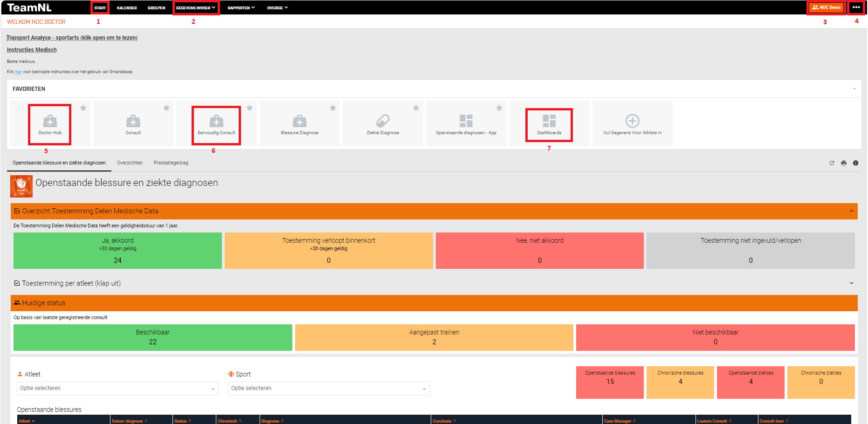The height and width of the screenshot is (424, 868).
Task: Click the Ziekte Diagnose pill icon
Action: (x=383, y=121)
